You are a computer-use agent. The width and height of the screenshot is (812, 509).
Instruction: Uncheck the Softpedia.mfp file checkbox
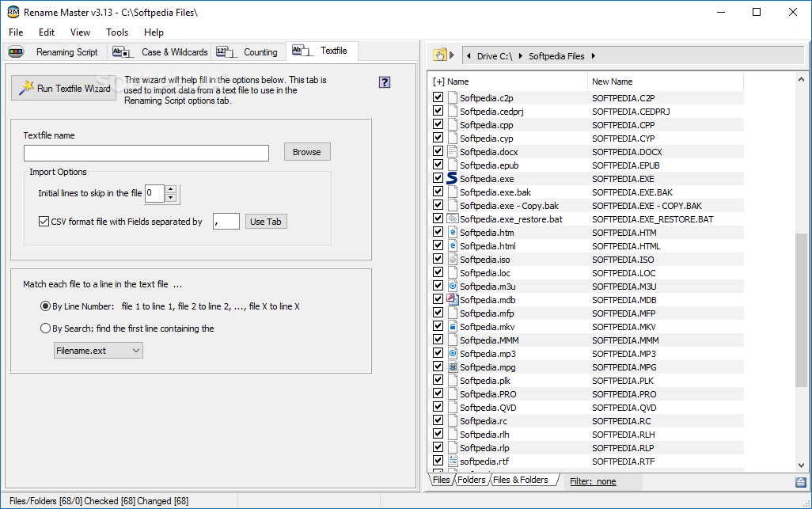(438, 312)
